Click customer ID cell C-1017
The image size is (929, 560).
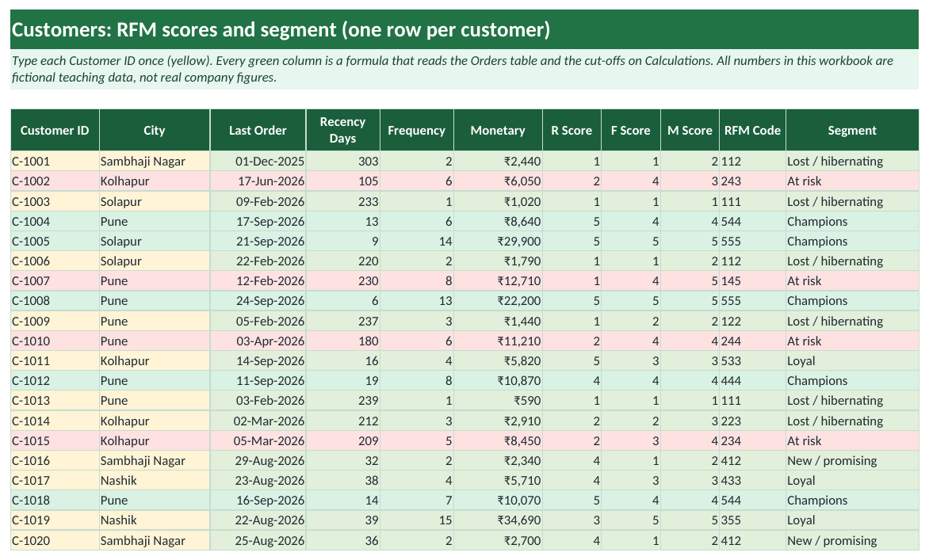[55, 481]
